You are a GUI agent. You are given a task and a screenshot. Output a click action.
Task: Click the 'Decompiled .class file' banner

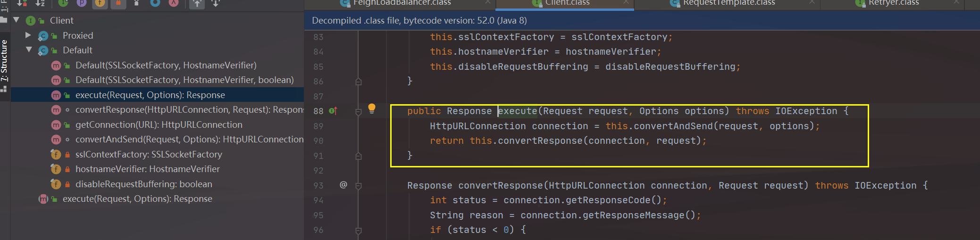click(642, 21)
